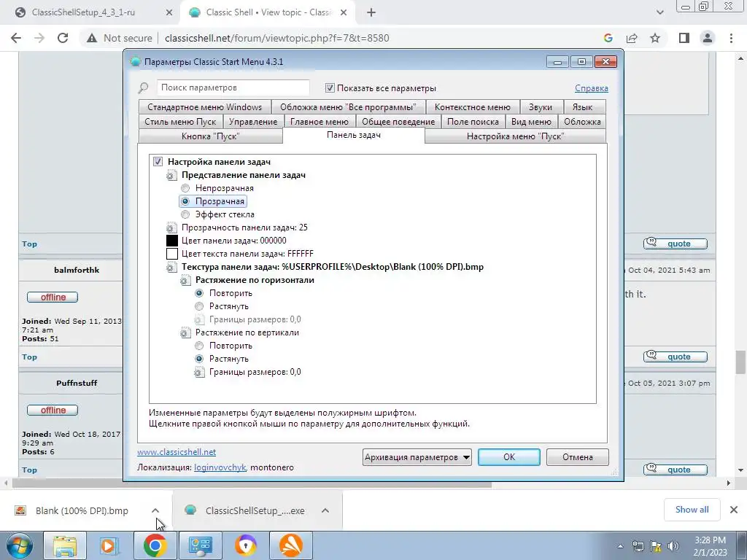Click white Цвет текста панели задач swatch
This screenshot has height=560, width=747.
click(172, 254)
